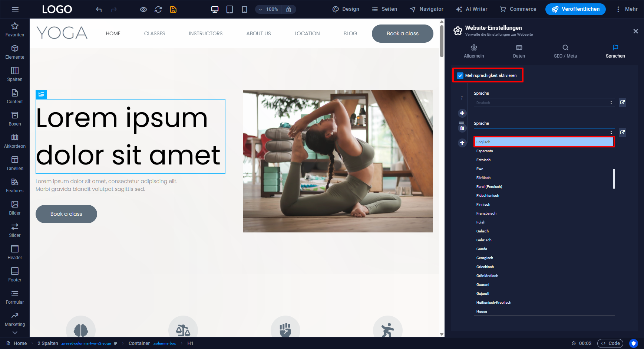Select the Slider element category
Image resolution: width=644 pixels, height=349 pixels.
(x=14, y=230)
